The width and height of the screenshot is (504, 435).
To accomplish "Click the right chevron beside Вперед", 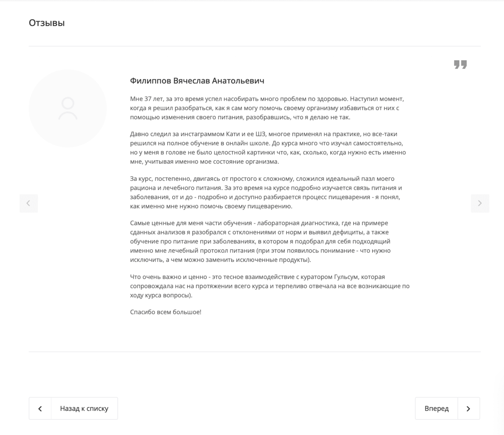I will coord(469,409).
